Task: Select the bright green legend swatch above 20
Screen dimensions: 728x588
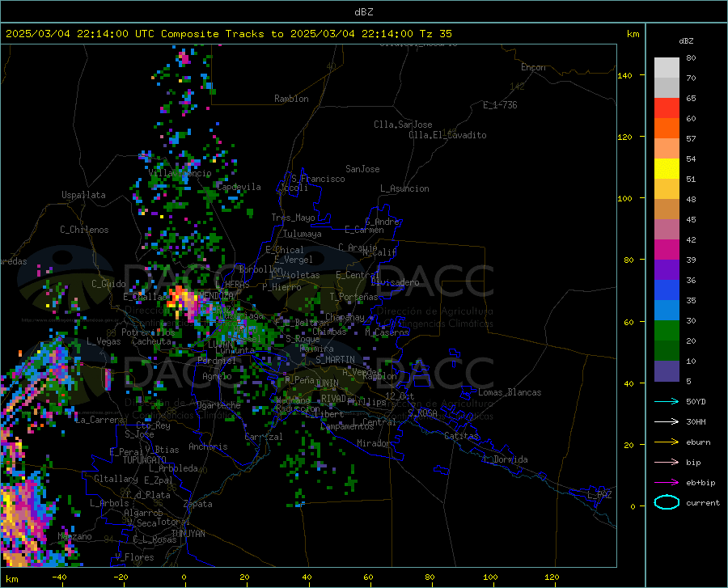Action: (667, 331)
